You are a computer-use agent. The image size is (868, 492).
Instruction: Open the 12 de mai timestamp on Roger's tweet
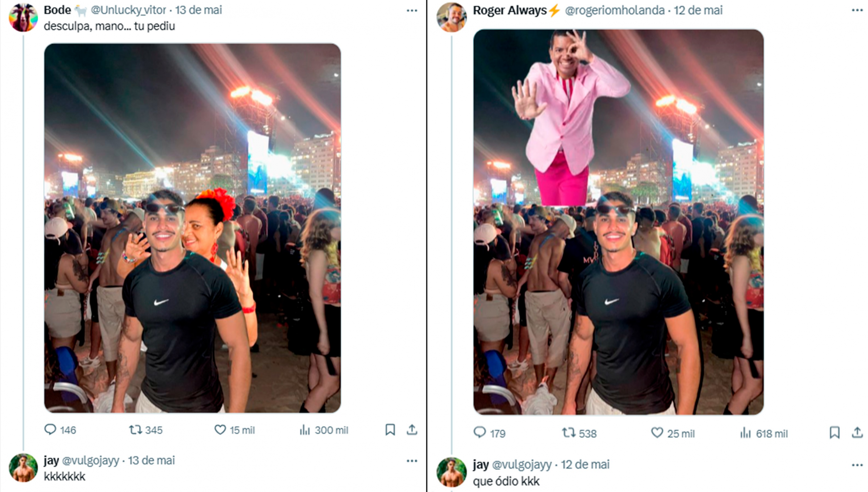tap(698, 11)
